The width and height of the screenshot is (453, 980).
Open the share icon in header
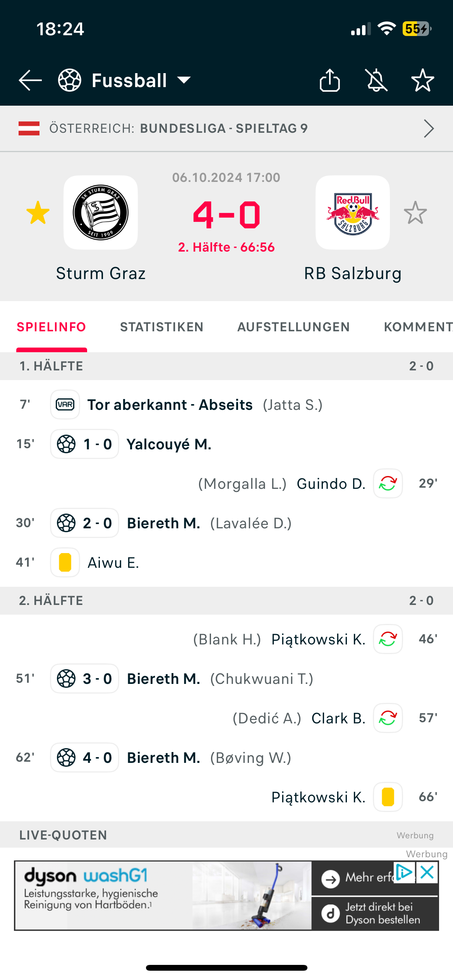(x=330, y=80)
